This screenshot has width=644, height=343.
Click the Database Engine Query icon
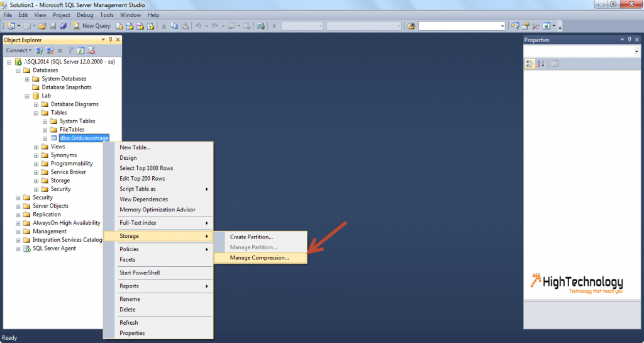pos(119,26)
